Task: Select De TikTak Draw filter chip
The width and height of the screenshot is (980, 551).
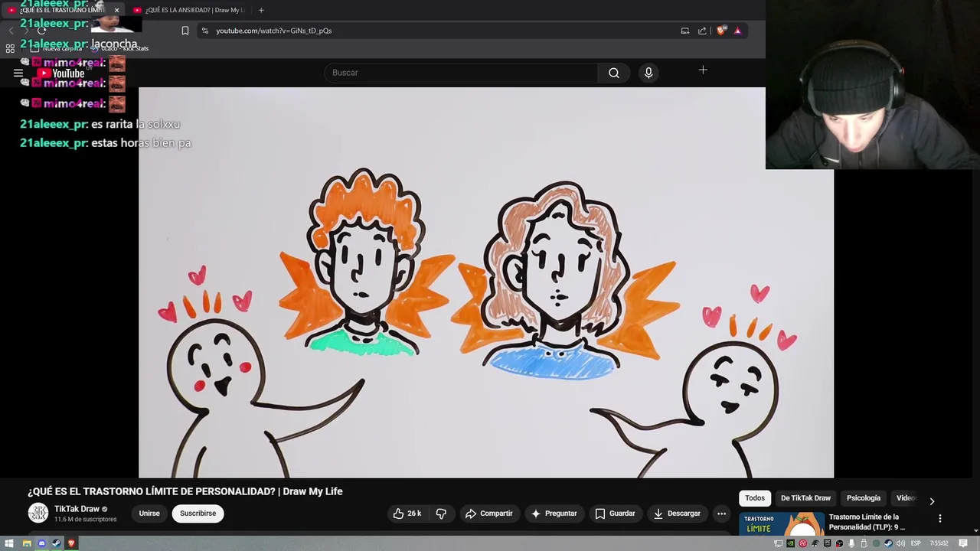Action: click(x=805, y=498)
